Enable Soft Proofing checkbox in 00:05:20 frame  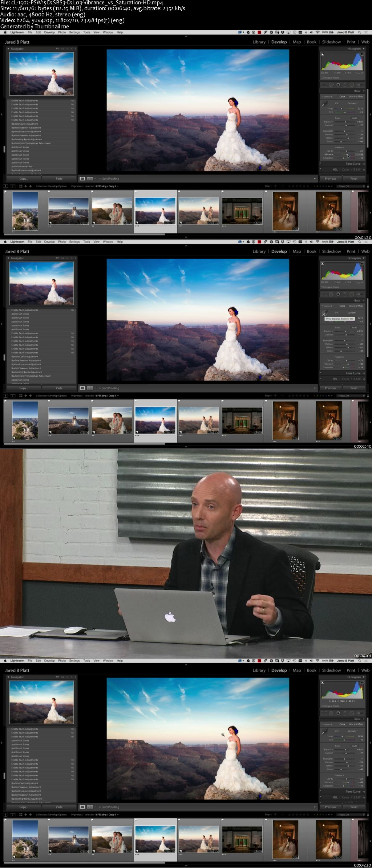tap(100, 807)
